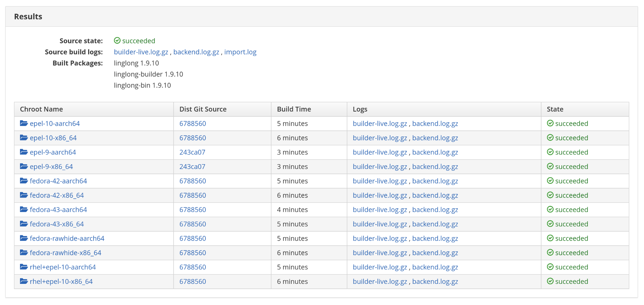Click success check icon in fedora-43-aarch64 row
This screenshot has height=305, width=644.
pos(550,209)
